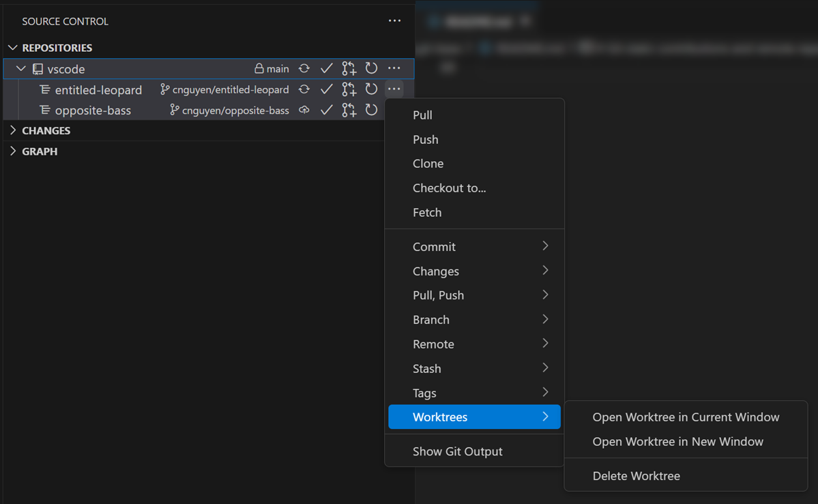Click the sync icon on the entitled-leopard row
The image size is (818, 504).
tap(304, 89)
